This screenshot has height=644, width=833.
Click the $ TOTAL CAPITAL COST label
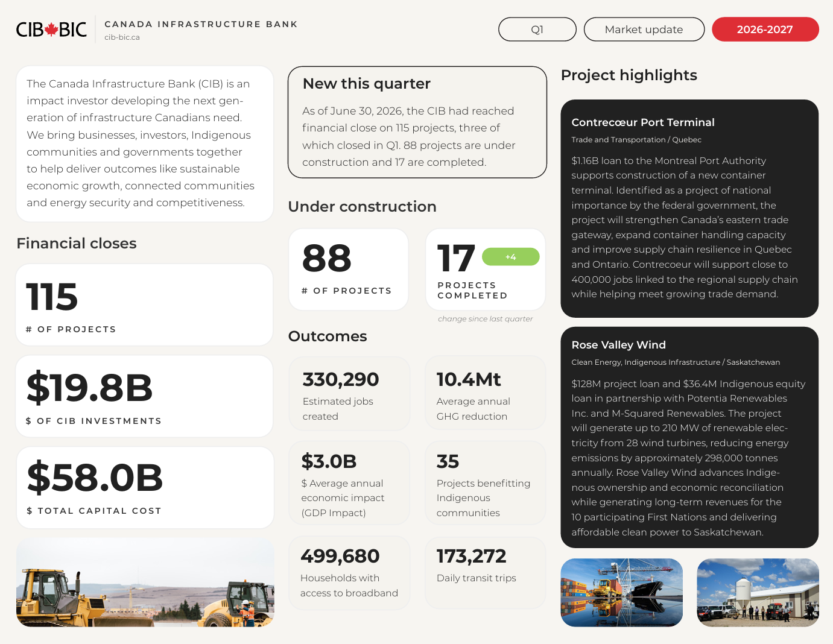tap(94, 511)
